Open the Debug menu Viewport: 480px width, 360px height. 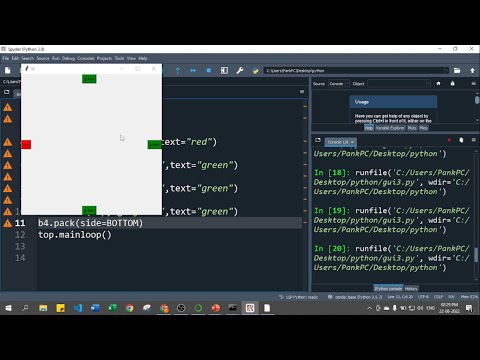pyautogui.click(x=68, y=58)
